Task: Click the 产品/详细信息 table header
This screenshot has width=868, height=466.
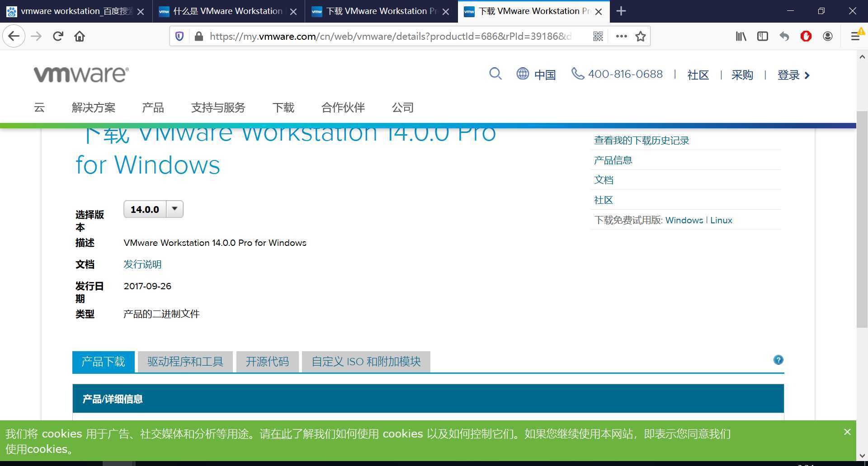Action: pos(428,399)
